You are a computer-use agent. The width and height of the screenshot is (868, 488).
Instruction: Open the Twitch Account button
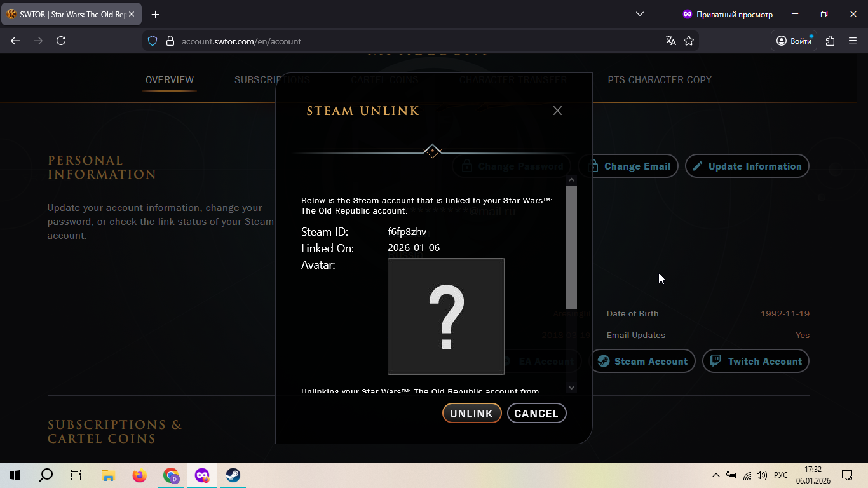(x=756, y=361)
